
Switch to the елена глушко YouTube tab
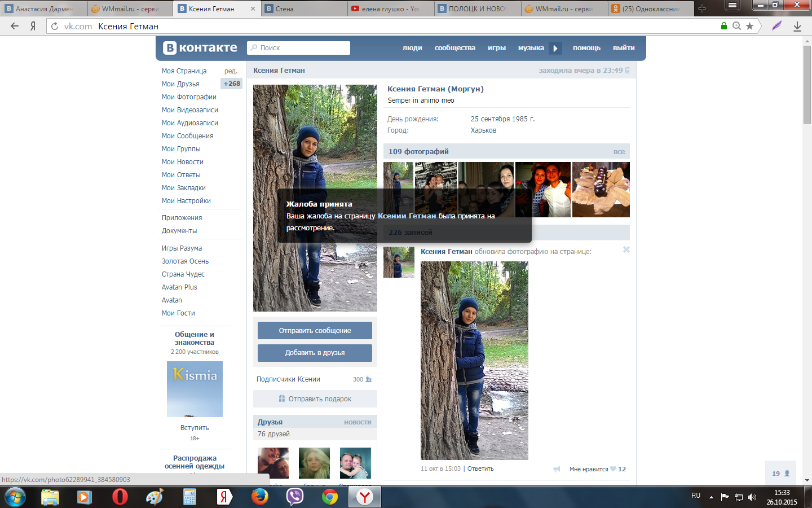391,8
